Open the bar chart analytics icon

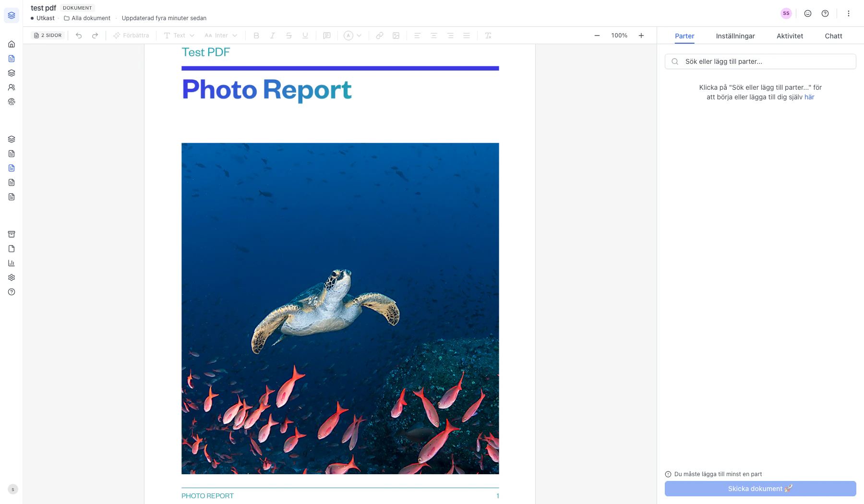click(12, 263)
